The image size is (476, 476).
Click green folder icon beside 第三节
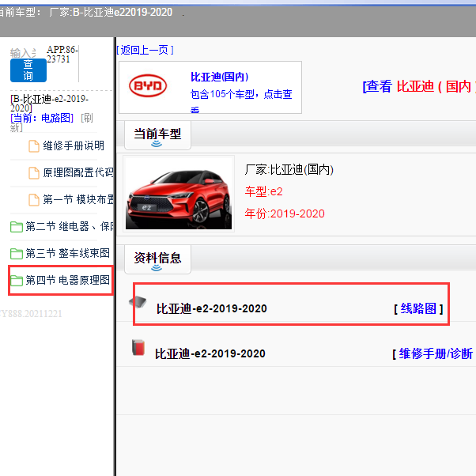(17, 254)
